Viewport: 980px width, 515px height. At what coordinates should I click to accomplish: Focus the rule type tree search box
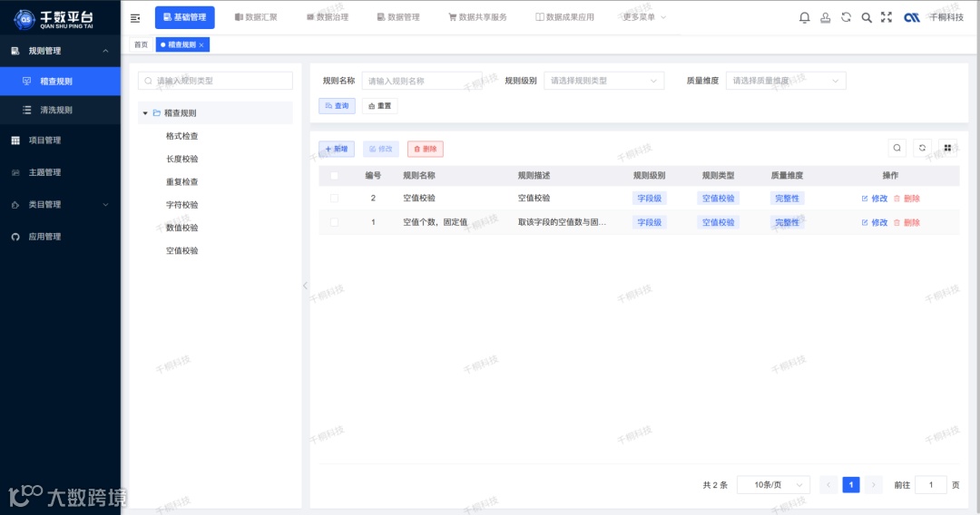pyautogui.click(x=215, y=81)
